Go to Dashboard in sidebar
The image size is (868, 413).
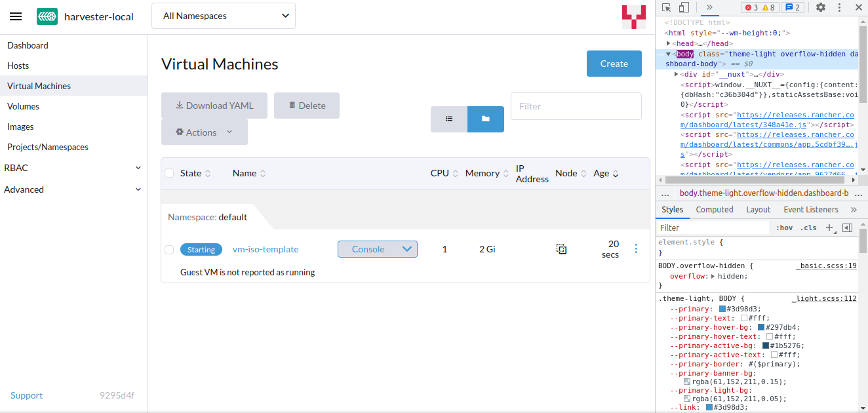[73, 45]
